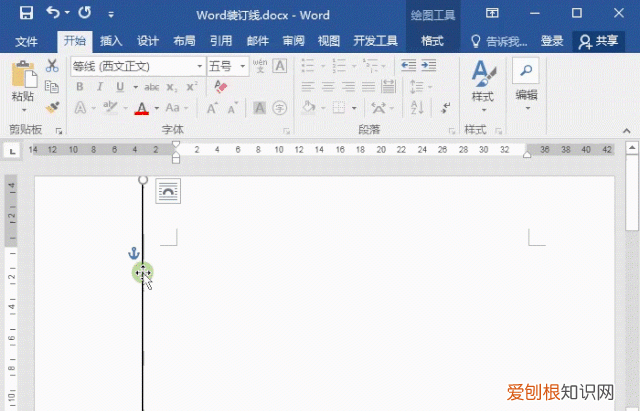640x411 pixels.
Task: Align text left
Action: pyautogui.click(x=308, y=87)
